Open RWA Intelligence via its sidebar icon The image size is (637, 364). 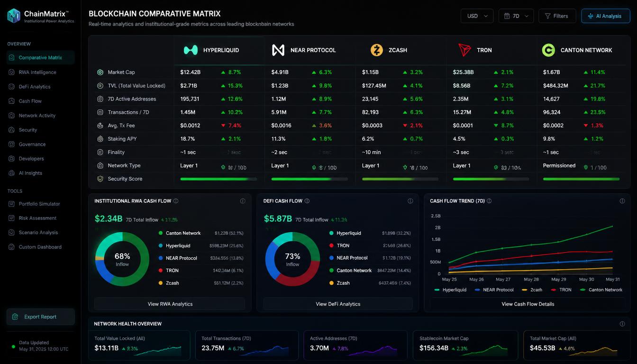11,72
